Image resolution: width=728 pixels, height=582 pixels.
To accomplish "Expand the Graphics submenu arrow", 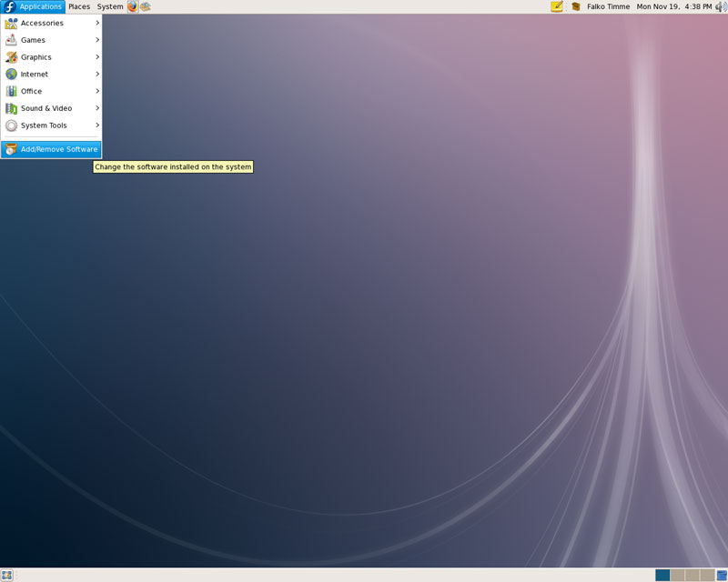I will click(x=97, y=56).
